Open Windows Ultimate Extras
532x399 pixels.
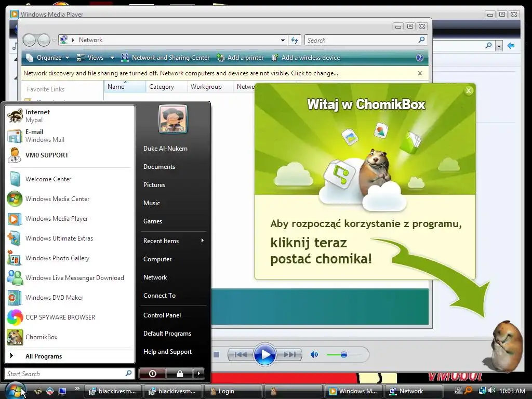[69, 238]
